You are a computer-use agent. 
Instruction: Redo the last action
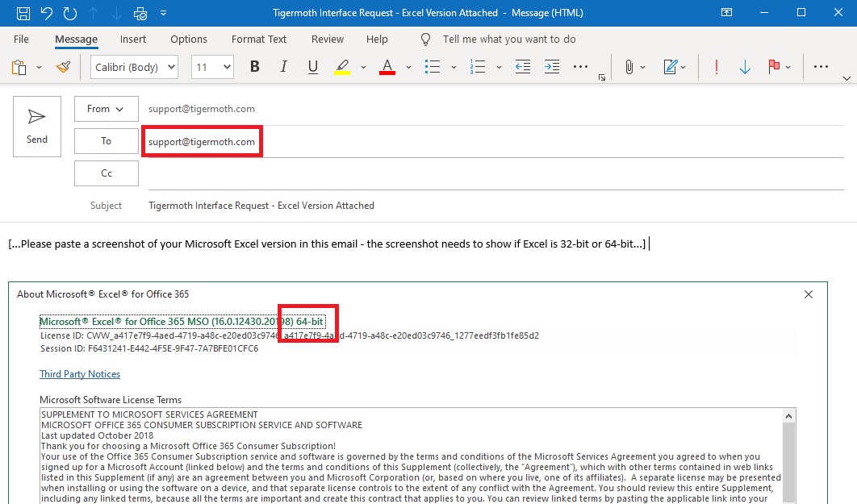click(70, 13)
